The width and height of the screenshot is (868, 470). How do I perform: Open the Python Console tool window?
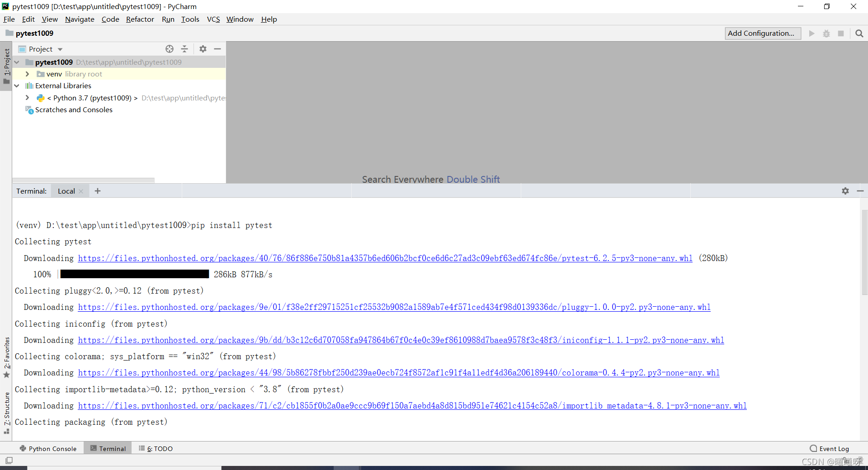tap(48, 448)
